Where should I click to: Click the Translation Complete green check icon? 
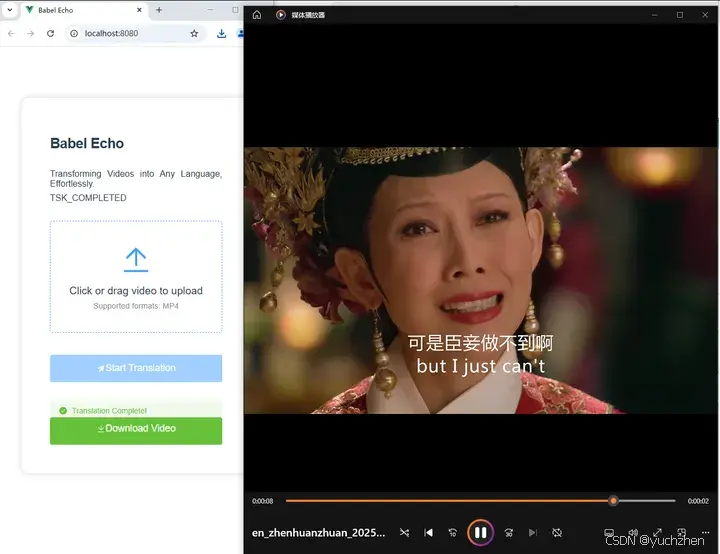[63, 411]
